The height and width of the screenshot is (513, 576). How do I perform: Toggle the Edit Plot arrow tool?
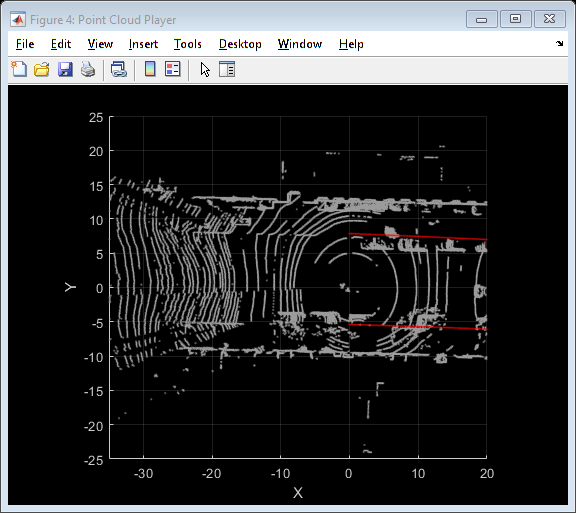[x=205, y=69]
